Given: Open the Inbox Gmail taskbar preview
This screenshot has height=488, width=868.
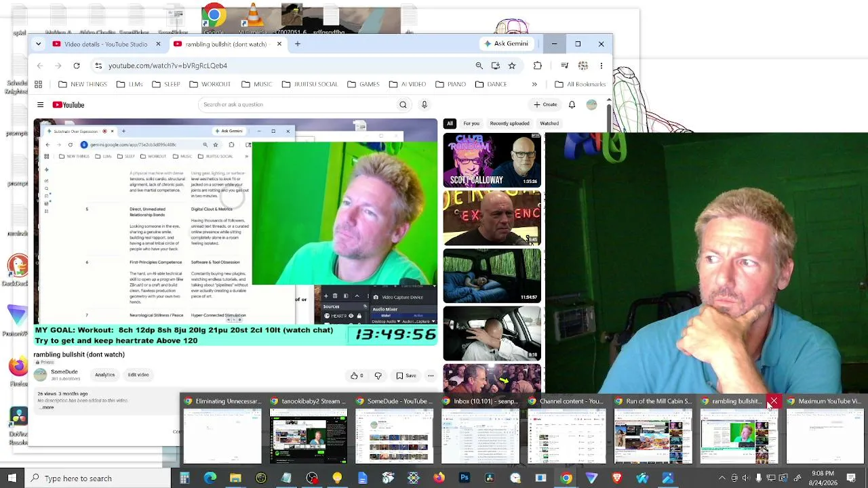Looking at the screenshot, I should pyautogui.click(x=481, y=430).
